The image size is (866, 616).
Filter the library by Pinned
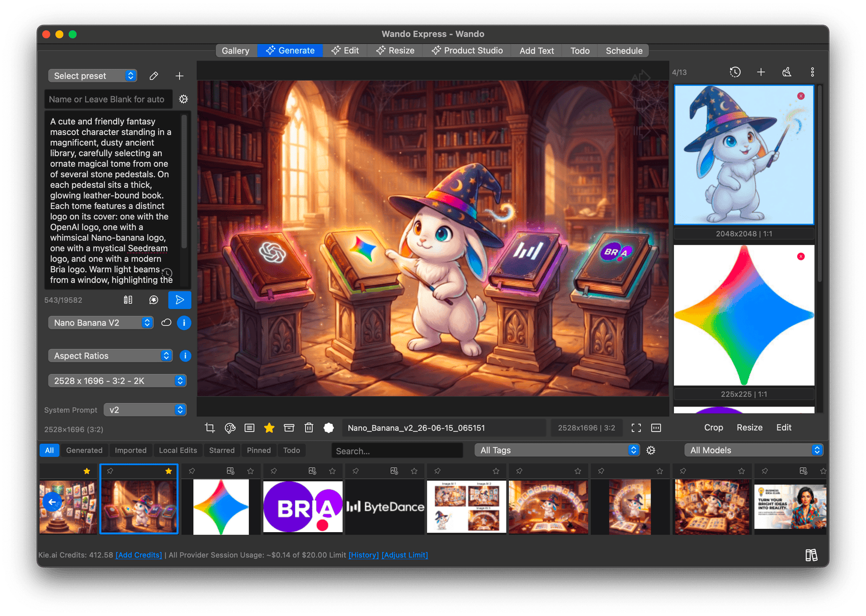pyautogui.click(x=259, y=450)
